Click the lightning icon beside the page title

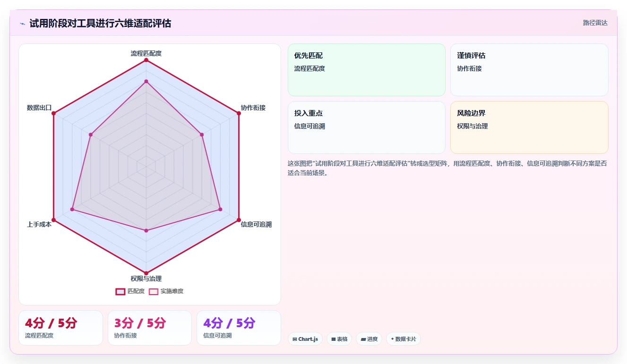pos(22,23)
